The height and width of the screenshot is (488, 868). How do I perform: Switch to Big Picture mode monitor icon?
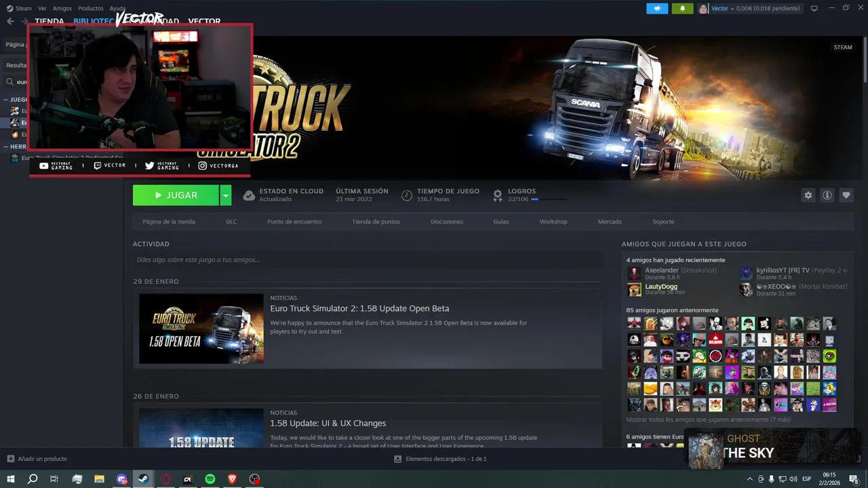point(814,8)
